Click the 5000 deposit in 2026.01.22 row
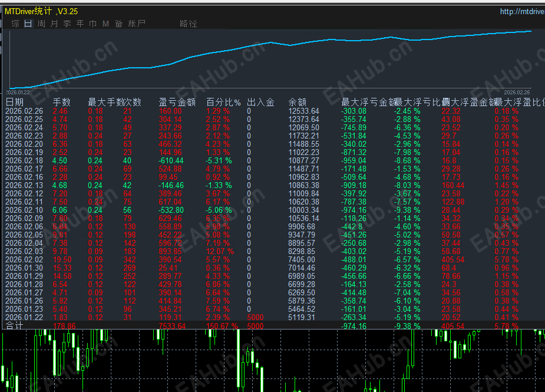Viewport: 545px width, 392px height. coord(255,318)
